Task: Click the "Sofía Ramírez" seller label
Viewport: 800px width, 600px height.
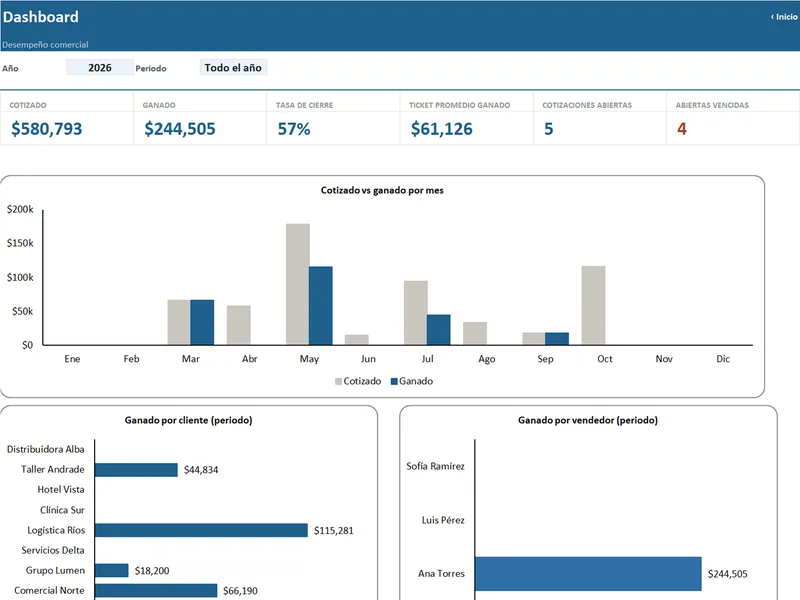Action: pyautogui.click(x=436, y=466)
